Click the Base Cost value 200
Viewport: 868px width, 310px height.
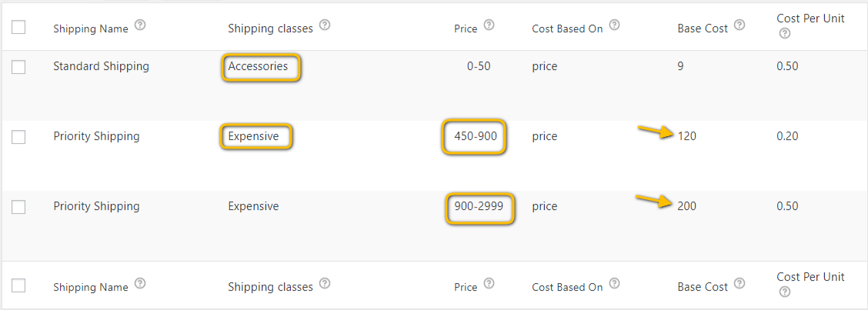[x=687, y=206]
